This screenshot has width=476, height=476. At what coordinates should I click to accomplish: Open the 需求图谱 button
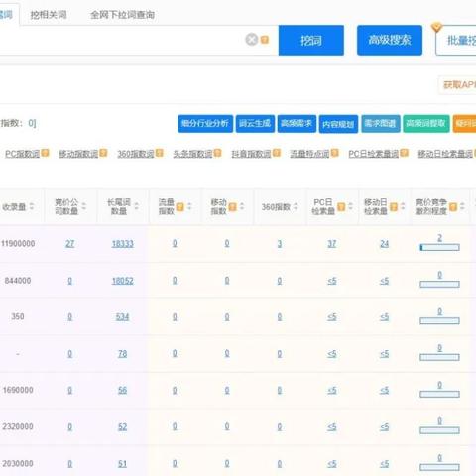coord(381,124)
